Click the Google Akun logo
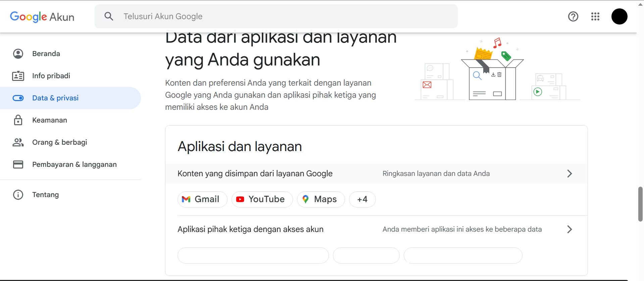The height and width of the screenshot is (281, 644). (x=42, y=16)
